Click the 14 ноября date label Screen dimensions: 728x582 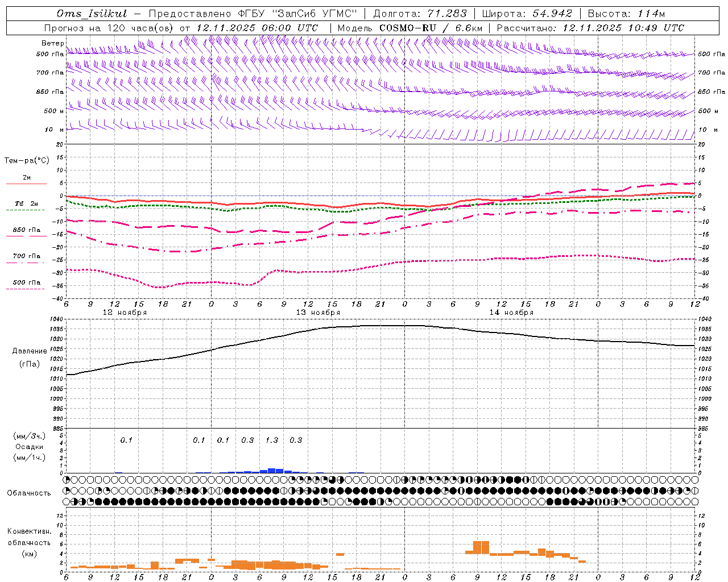(x=511, y=313)
